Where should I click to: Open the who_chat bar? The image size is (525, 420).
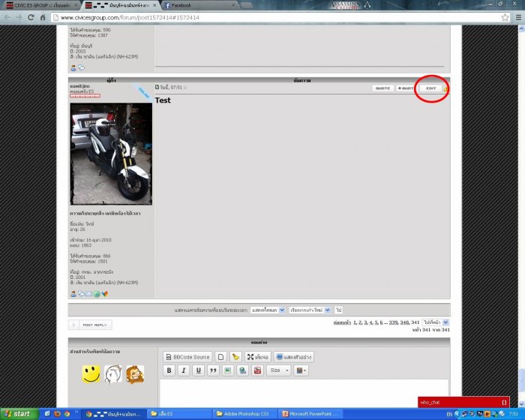click(463, 402)
